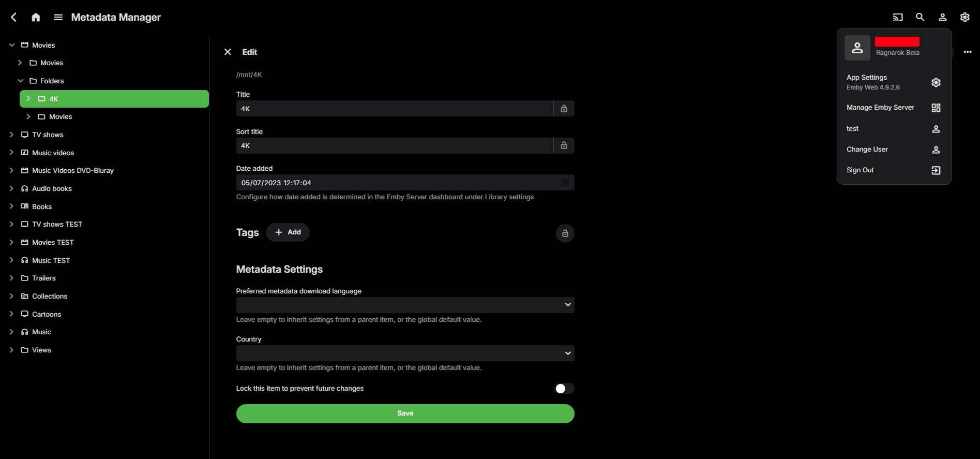Click the three-dot more options icon
Image resolution: width=980 pixels, height=459 pixels.
coord(967,52)
